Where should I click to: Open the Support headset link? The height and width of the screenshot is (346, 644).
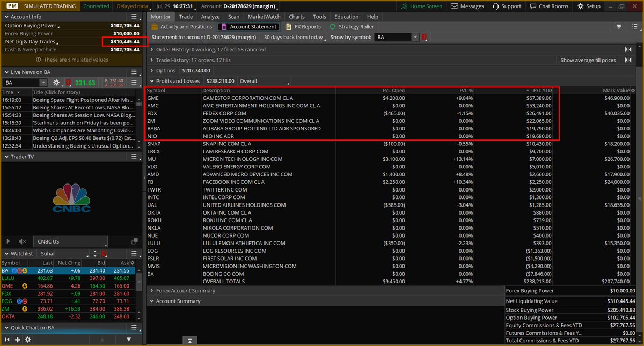point(506,6)
